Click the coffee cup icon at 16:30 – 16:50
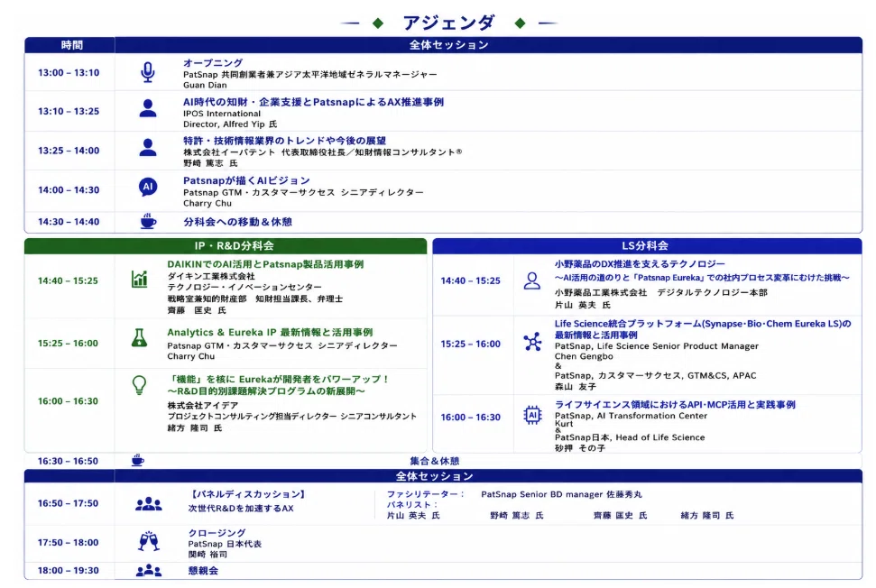The image size is (876, 588). tap(137, 460)
